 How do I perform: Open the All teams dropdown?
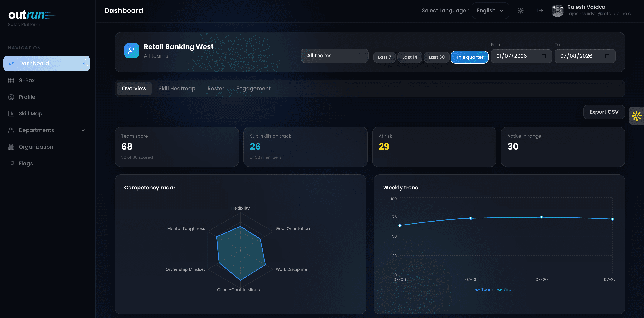pyautogui.click(x=334, y=56)
